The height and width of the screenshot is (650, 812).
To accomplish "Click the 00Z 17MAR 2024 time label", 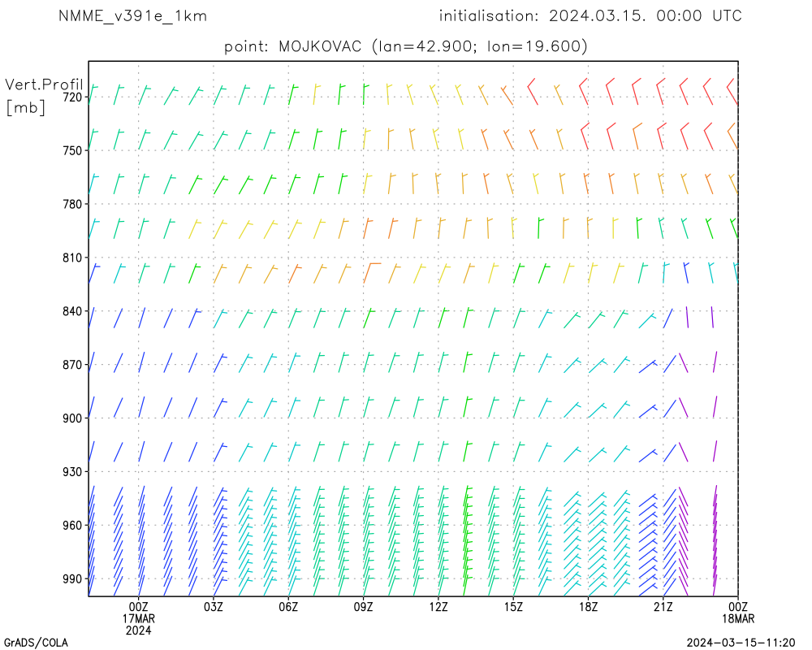I will tap(138, 618).
